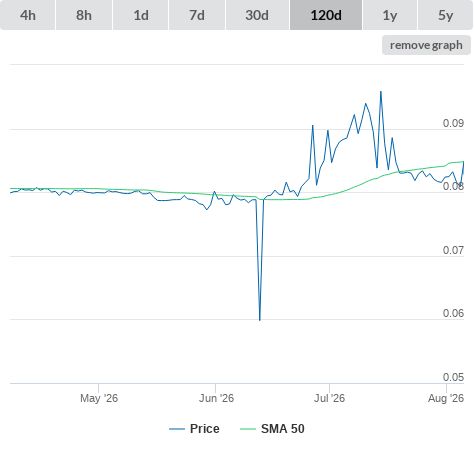The width and height of the screenshot is (474, 455).
Task: Open the 7d time range tab
Action: tap(197, 15)
